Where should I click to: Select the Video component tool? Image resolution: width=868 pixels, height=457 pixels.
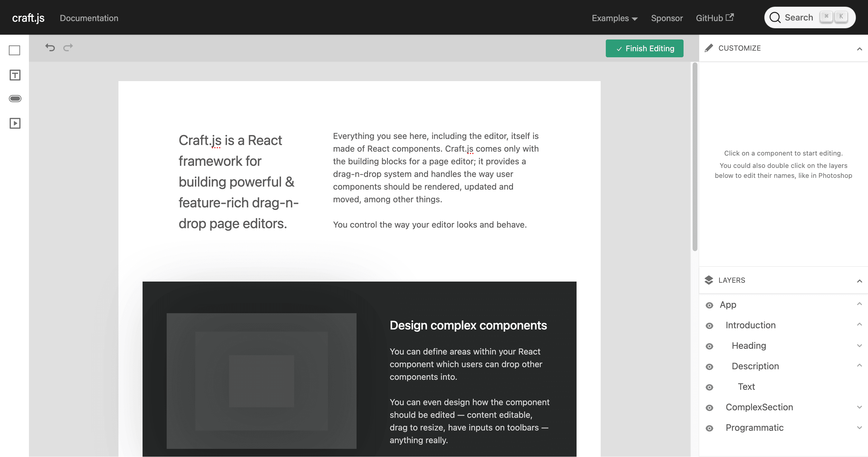[15, 123]
